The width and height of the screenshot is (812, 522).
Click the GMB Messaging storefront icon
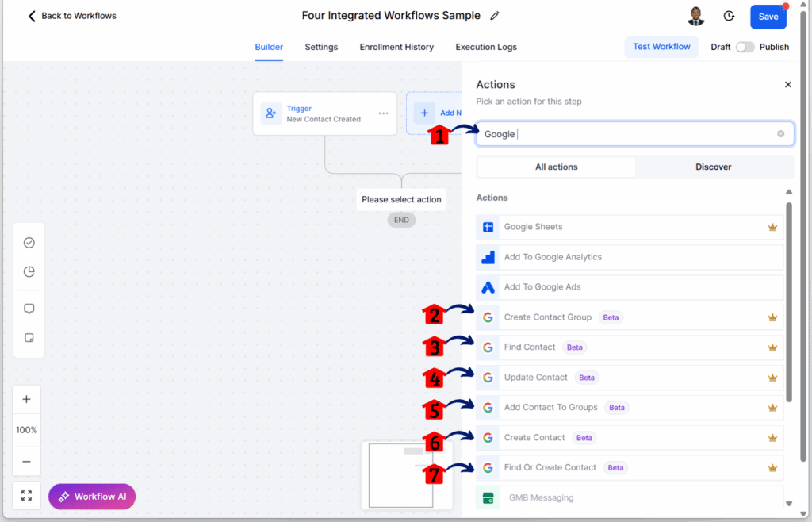click(488, 498)
